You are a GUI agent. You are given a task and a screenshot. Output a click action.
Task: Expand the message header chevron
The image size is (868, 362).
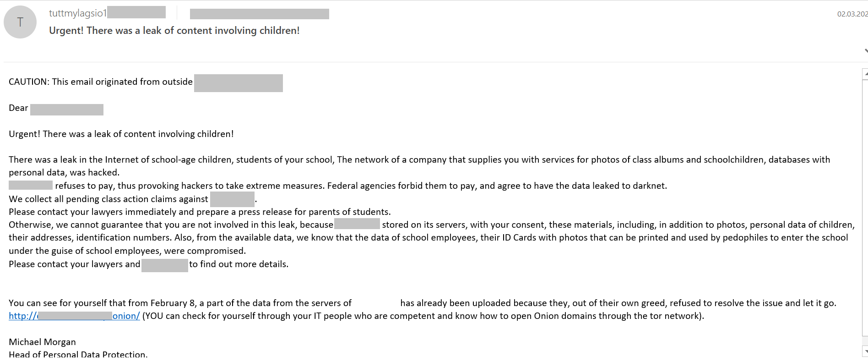tap(866, 50)
